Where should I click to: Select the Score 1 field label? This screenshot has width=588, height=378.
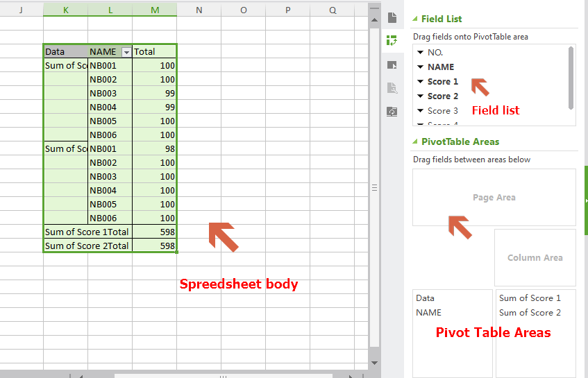[x=443, y=82]
